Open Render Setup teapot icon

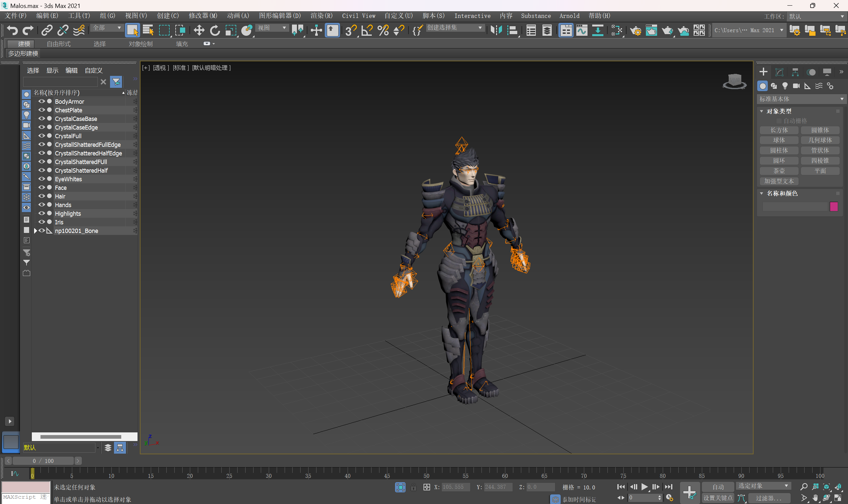635,30
